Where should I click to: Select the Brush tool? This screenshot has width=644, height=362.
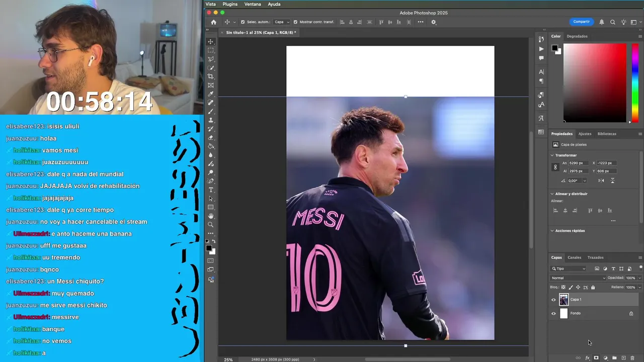(x=211, y=112)
